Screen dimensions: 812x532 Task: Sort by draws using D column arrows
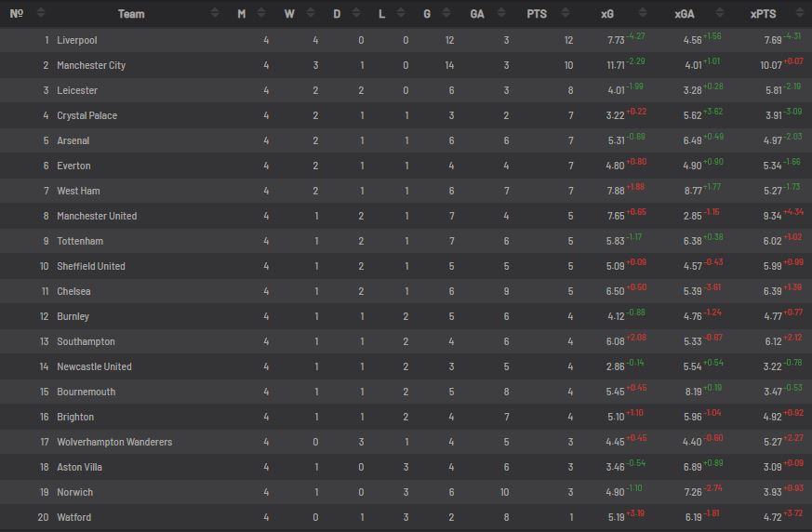(356, 13)
